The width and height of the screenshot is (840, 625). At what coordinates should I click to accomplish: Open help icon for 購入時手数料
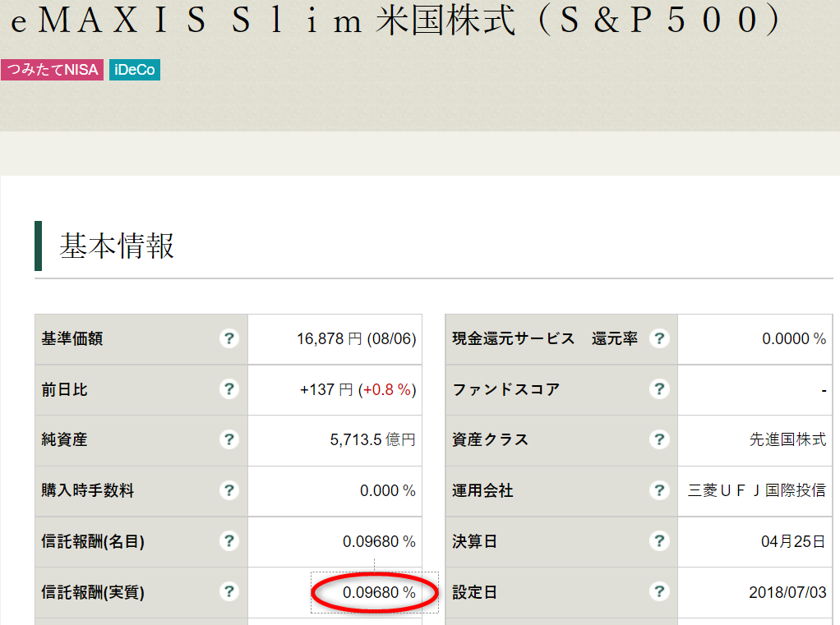tap(229, 490)
